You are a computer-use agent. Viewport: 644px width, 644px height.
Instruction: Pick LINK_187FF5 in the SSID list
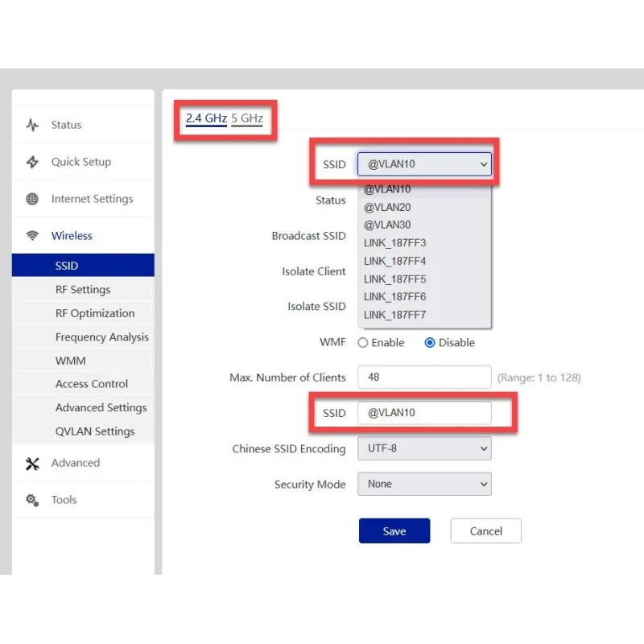click(394, 279)
